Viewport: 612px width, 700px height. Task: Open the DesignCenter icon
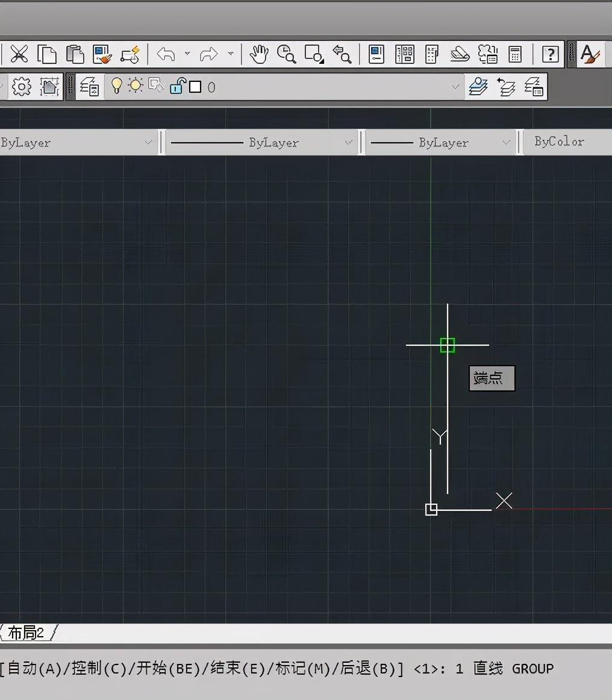pos(405,54)
